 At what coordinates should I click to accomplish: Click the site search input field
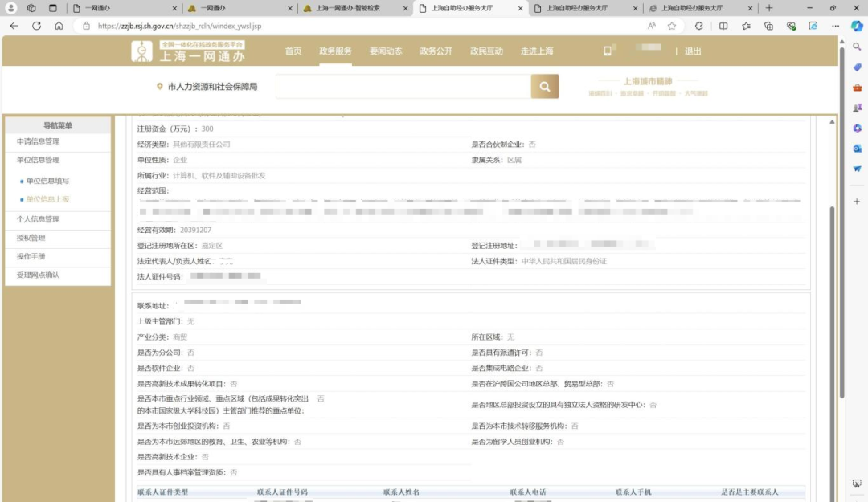(x=402, y=87)
